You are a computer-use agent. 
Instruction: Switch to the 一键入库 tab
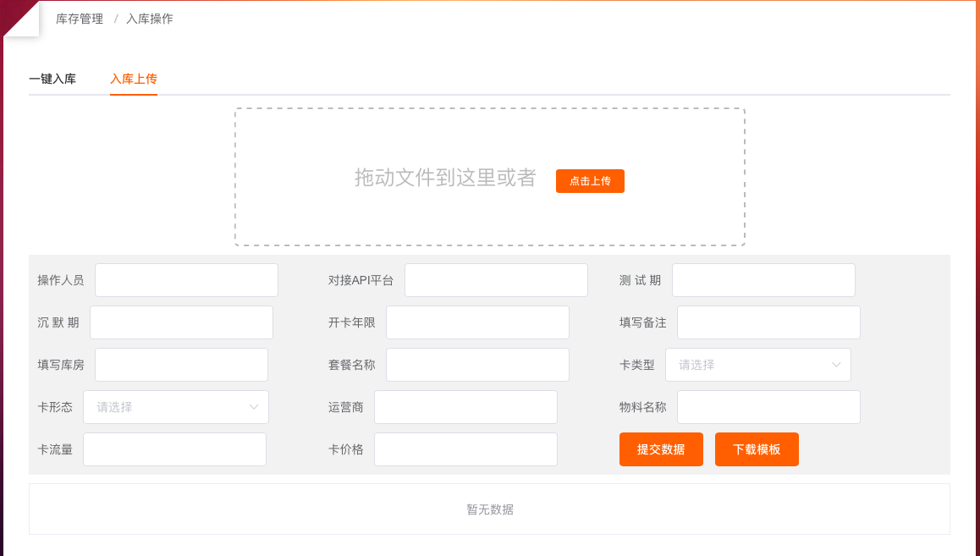(52, 79)
